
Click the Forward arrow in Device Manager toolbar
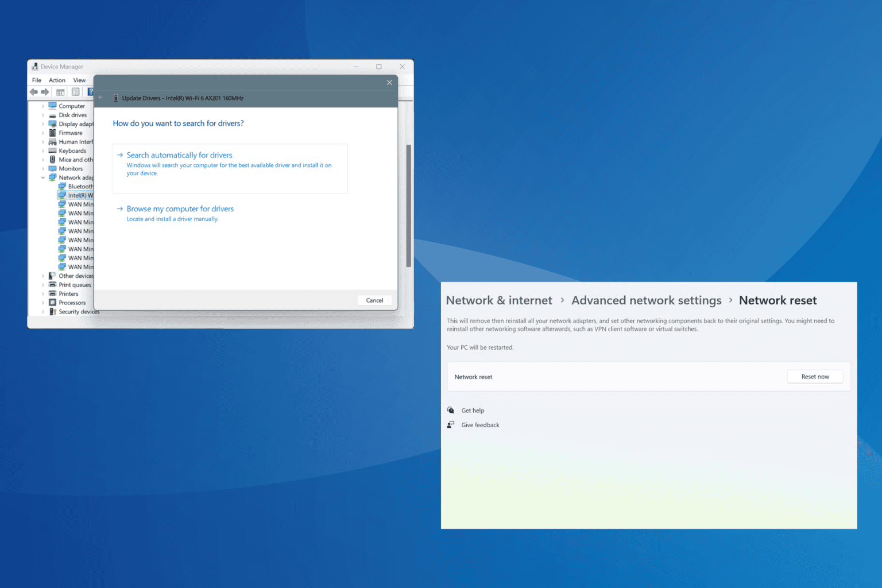click(x=45, y=92)
